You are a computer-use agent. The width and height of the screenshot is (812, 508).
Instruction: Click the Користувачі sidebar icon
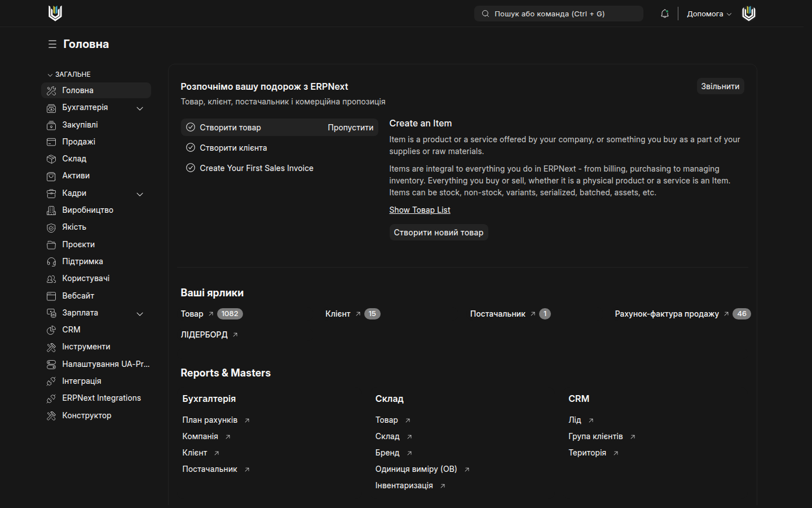[x=51, y=279]
